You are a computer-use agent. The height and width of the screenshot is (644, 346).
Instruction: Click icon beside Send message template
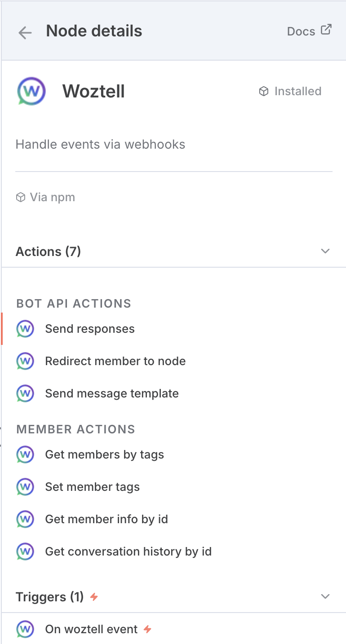tap(25, 393)
